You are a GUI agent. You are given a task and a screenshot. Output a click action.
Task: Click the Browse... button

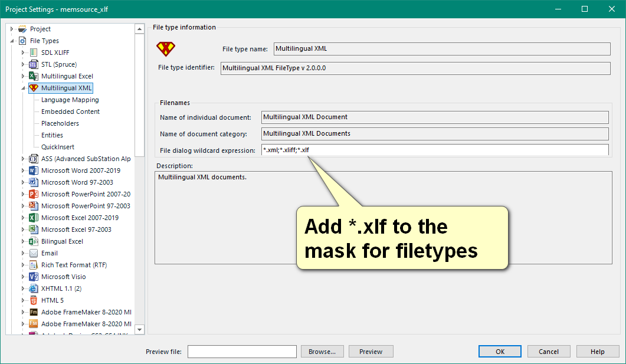[322, 352]
